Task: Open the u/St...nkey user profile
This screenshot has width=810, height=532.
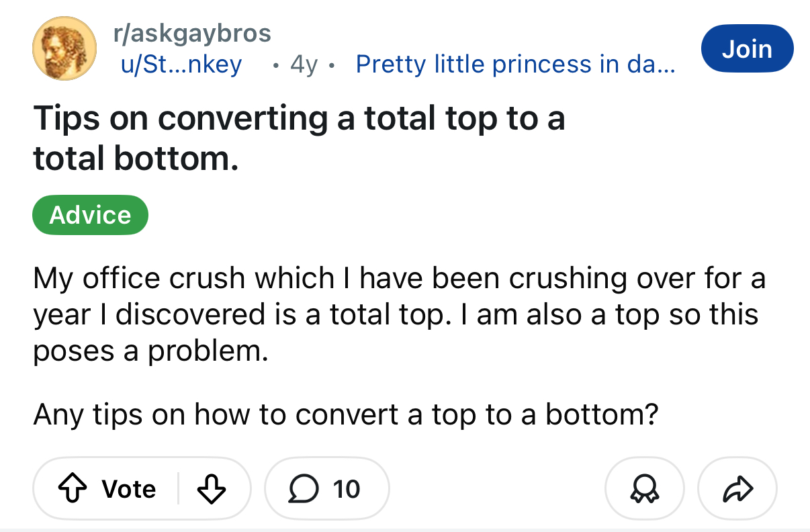Action: coord(181,64)
